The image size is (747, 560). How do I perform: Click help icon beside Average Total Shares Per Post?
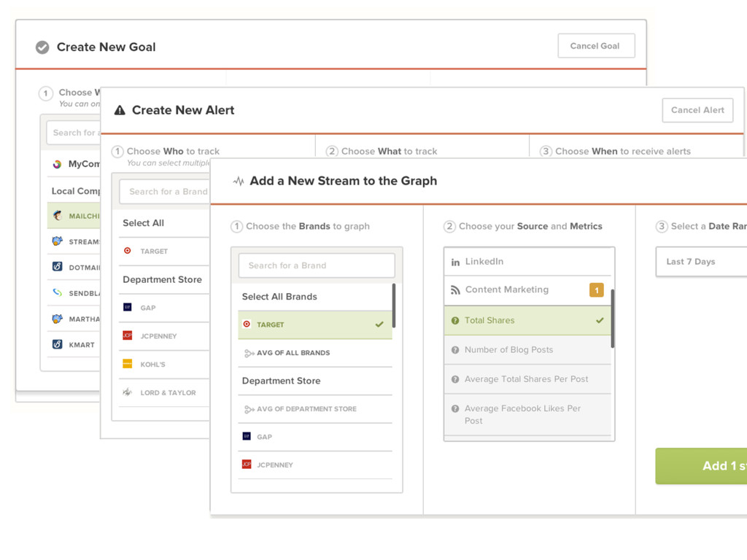(x=455, y=379)
